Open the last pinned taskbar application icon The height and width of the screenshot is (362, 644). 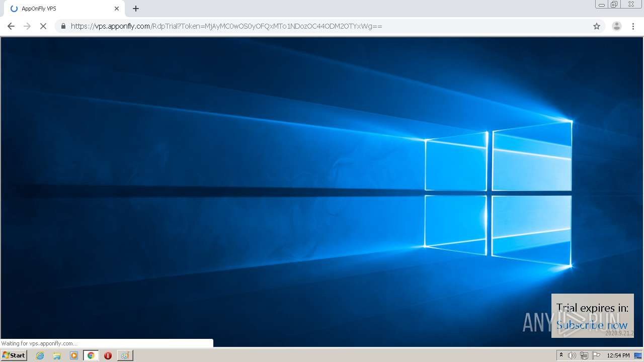[125, 355]
